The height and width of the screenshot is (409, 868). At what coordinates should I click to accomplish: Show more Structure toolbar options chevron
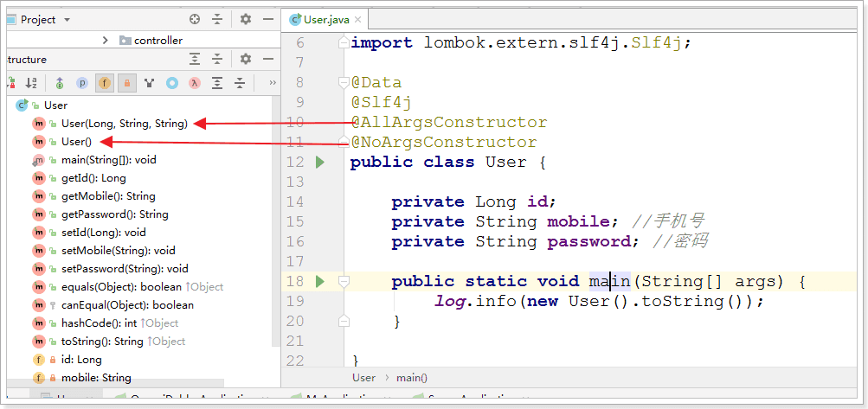click(273, 83)
